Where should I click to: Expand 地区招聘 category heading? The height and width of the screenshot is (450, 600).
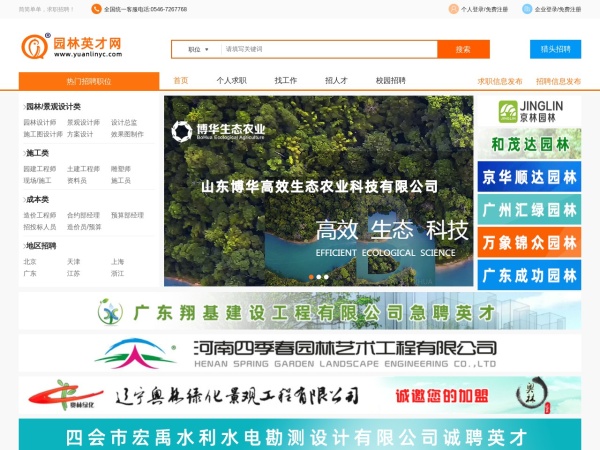point(39,246)
